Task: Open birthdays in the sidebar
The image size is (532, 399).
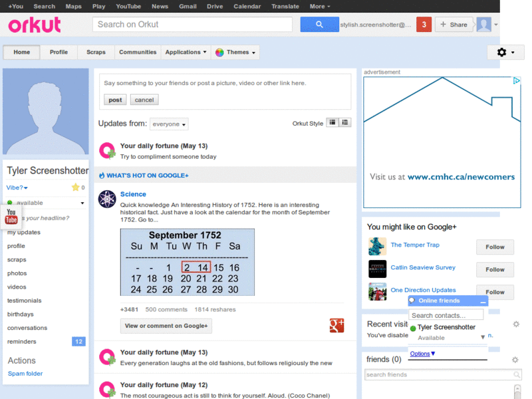Action: click(21, 314)
